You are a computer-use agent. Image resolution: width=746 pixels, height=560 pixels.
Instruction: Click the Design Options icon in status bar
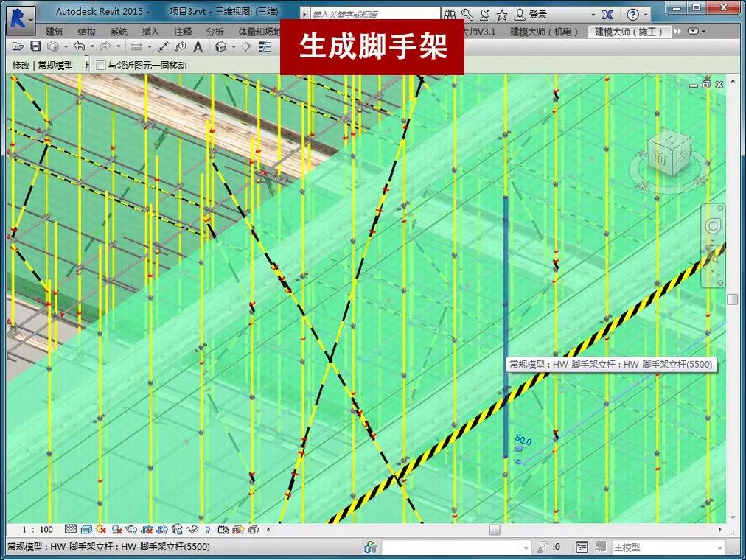(x=582, y=547)
